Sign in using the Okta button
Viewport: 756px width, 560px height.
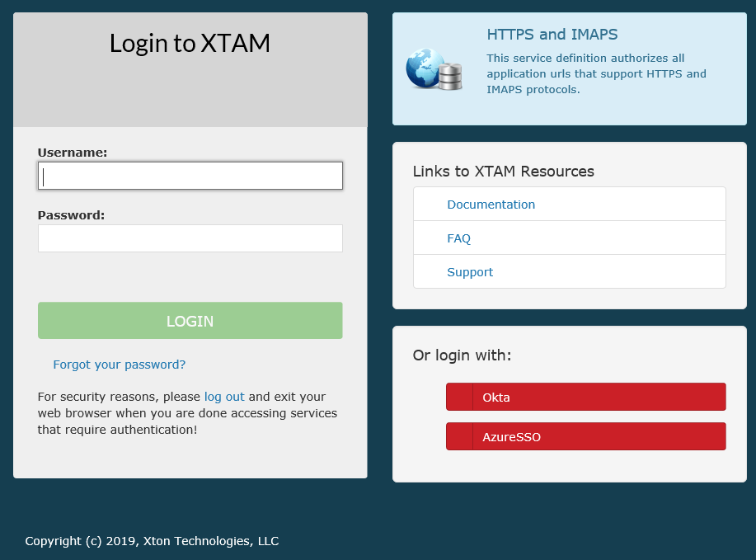(x=599, y=397)
